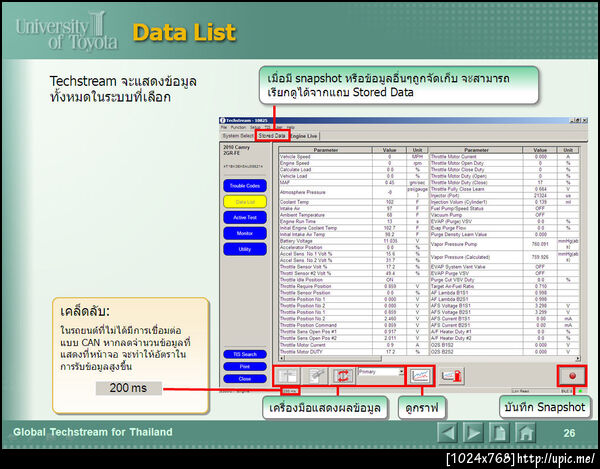Select the Initial Engine Coolant Temp row
Screen dimensions: 600x469
click(353, 228)
